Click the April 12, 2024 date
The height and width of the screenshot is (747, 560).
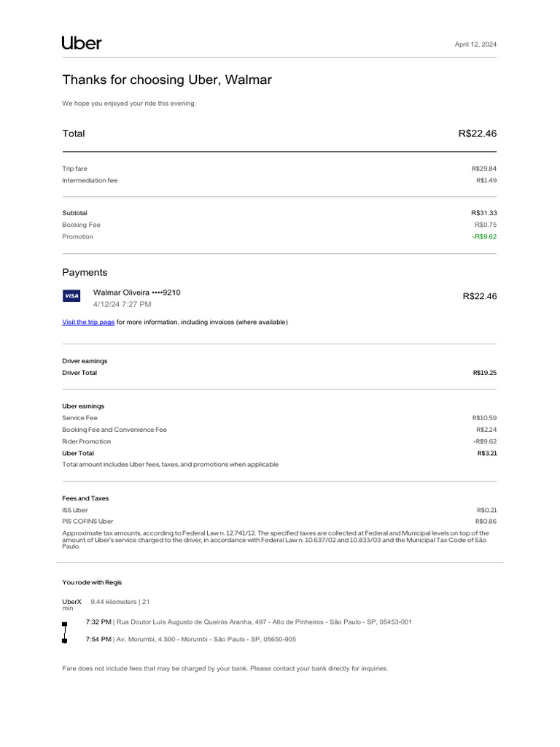pyautogui.click(x=475, y=44)
